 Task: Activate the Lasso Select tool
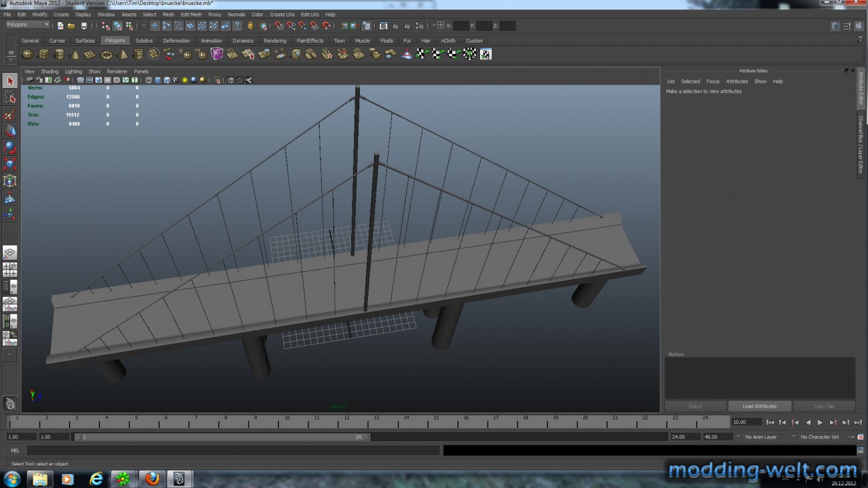(10, 97)
